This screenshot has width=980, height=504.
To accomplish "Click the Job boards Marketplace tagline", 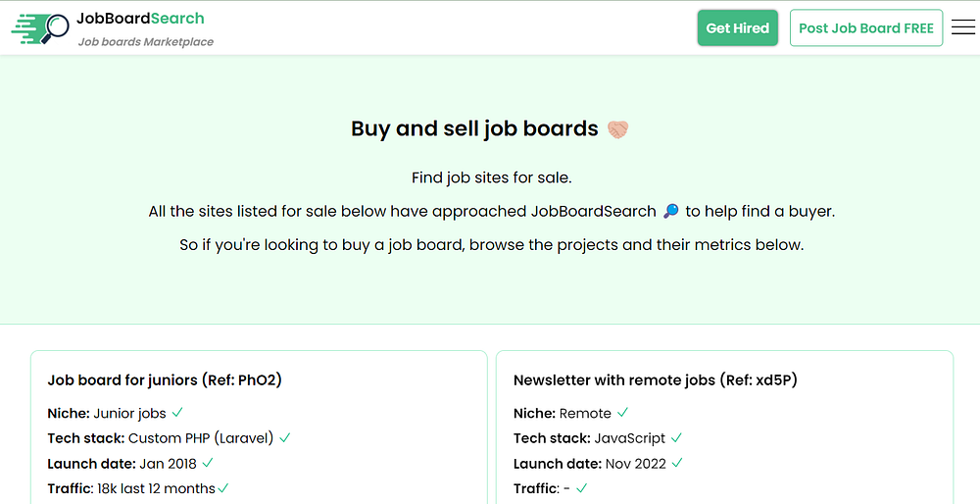I will click(145, 42).
